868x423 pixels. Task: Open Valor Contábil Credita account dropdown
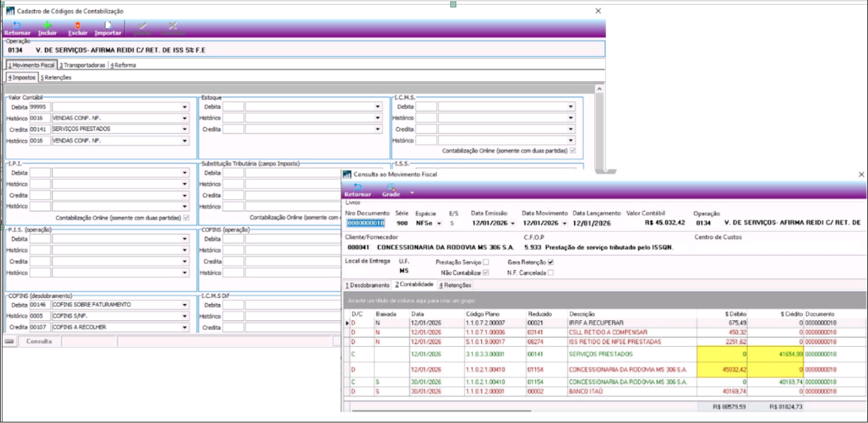[x=184, y=129]
